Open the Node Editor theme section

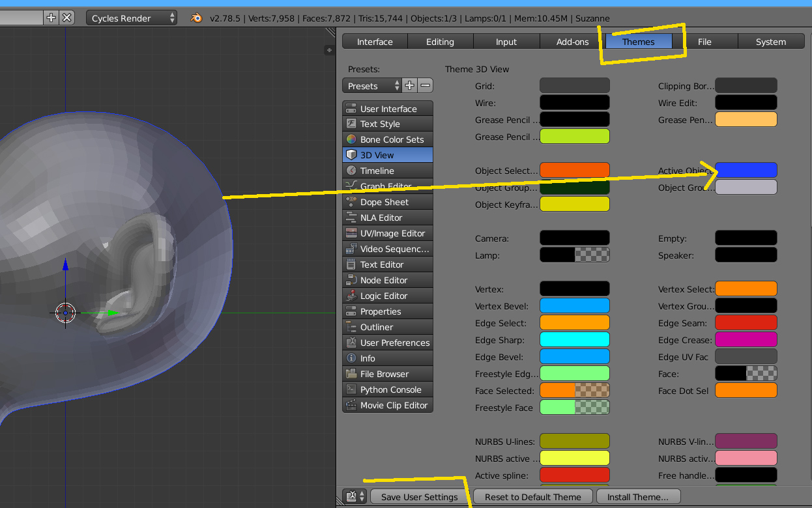point(387,280)
